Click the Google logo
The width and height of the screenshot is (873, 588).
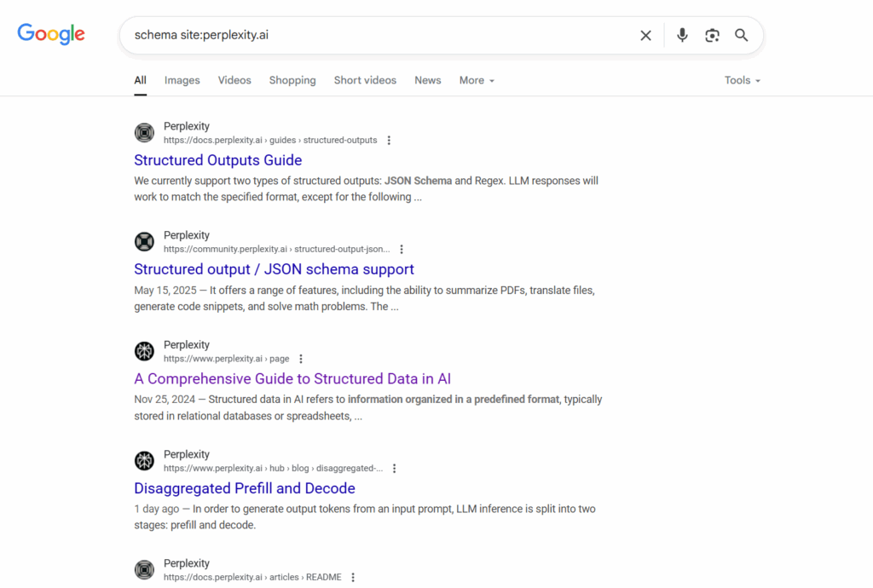pos(51,34)
